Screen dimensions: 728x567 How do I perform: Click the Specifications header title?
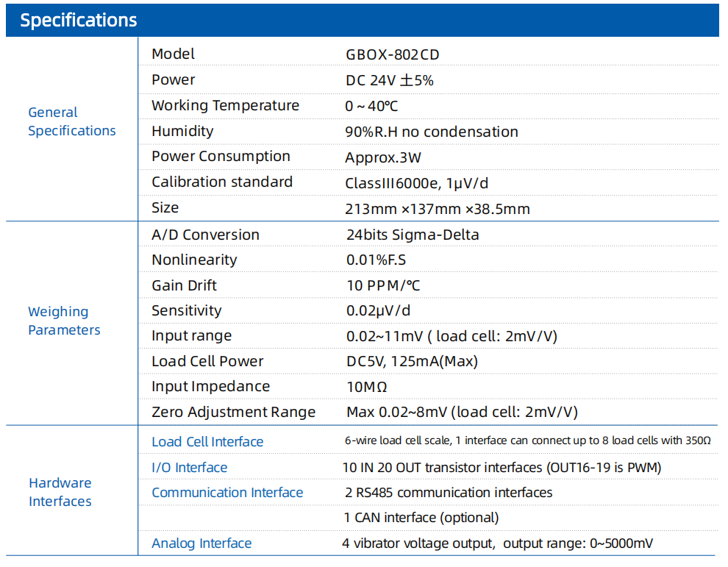click(79, 21)
